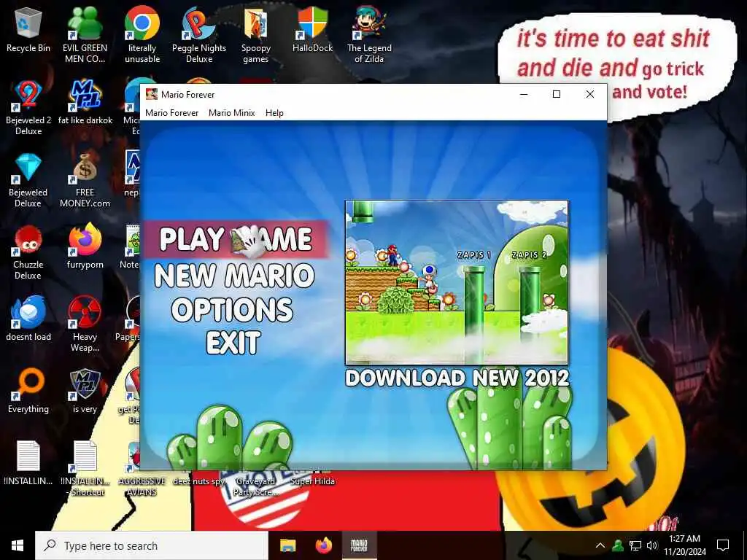Open the furryporn Firefox shortcut

click(x=85, y=246)
